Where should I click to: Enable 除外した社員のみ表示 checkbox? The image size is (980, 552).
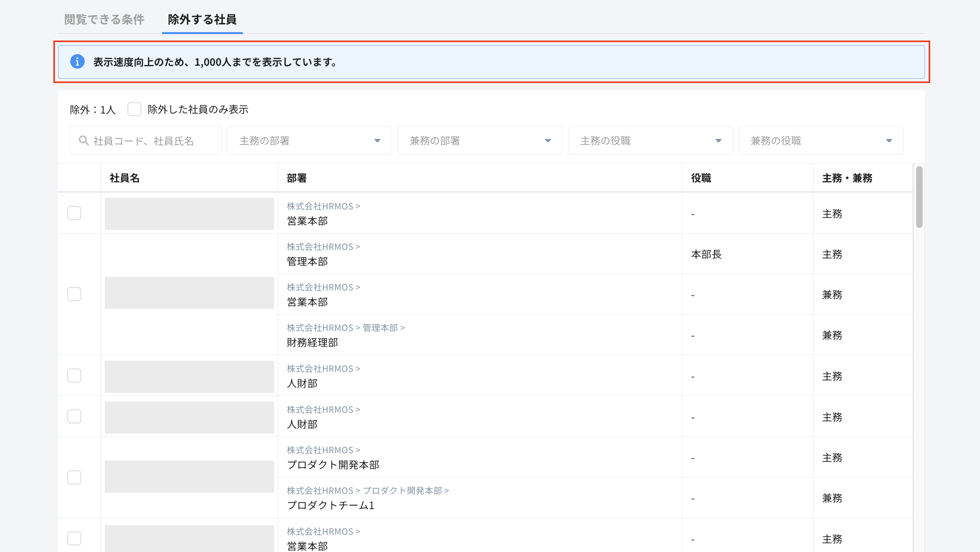pyautogui.click(x=134, y=109)
